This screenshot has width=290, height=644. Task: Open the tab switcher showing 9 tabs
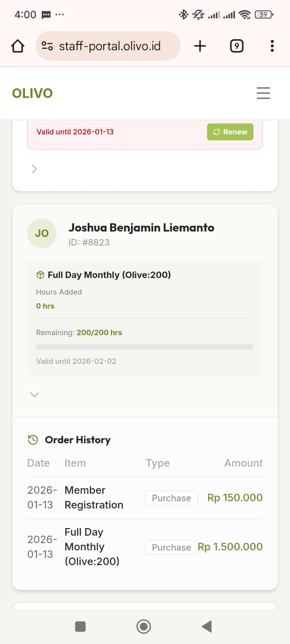[236, 46]
